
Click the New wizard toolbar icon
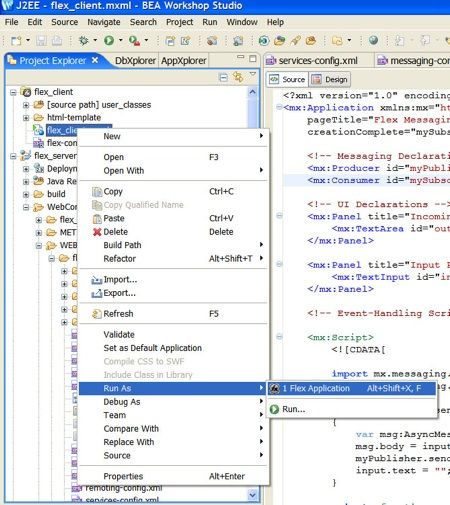coord(16,41)
